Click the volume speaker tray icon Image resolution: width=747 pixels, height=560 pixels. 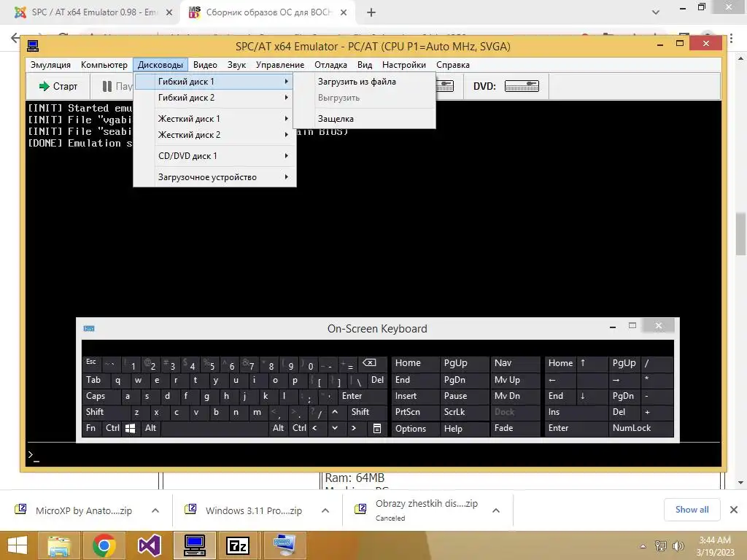click(678, 545)
